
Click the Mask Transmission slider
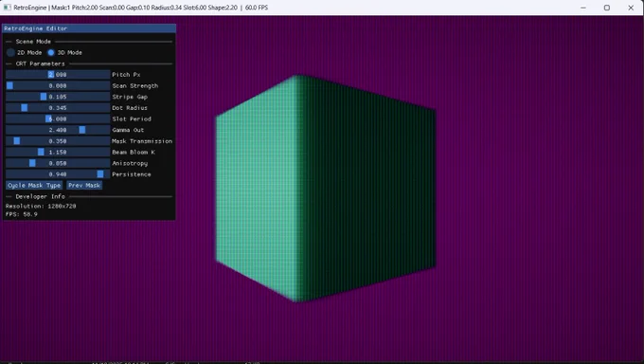(x=58, y=141)
